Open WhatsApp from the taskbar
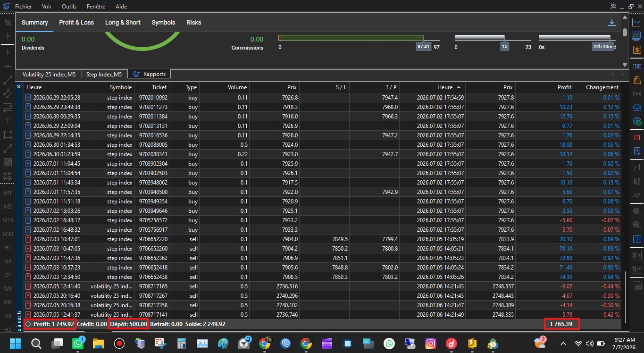 [78, 344]
